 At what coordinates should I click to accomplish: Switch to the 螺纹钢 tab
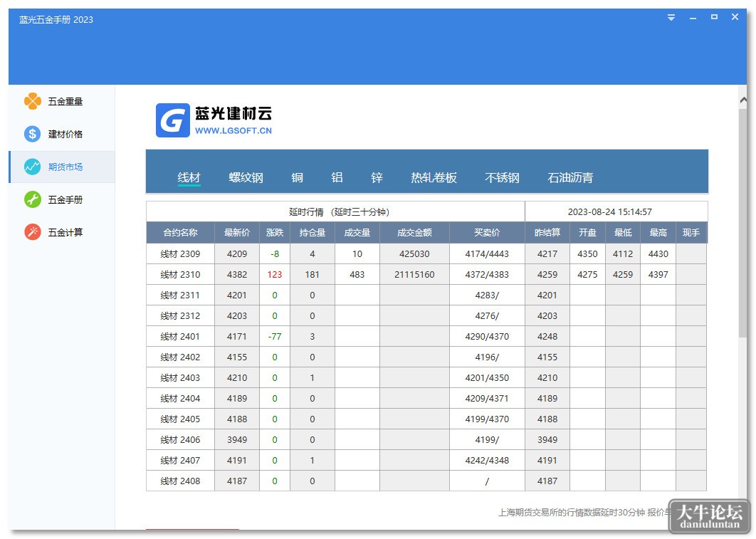click(x=246, y=177)
